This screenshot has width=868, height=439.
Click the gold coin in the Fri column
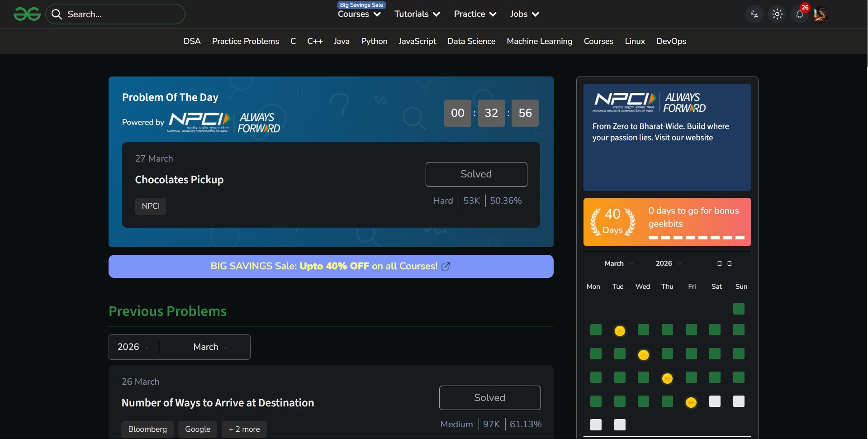tap(691, 402)
